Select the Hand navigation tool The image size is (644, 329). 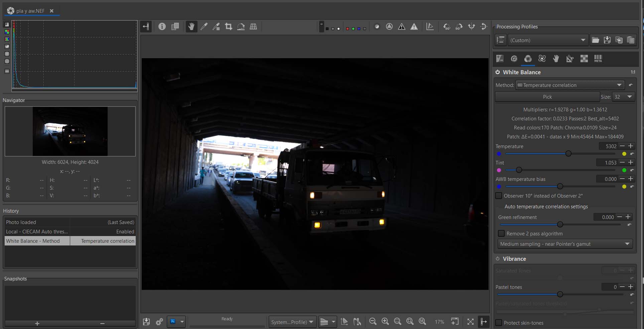pyautogui.click(x=191, y=27)
